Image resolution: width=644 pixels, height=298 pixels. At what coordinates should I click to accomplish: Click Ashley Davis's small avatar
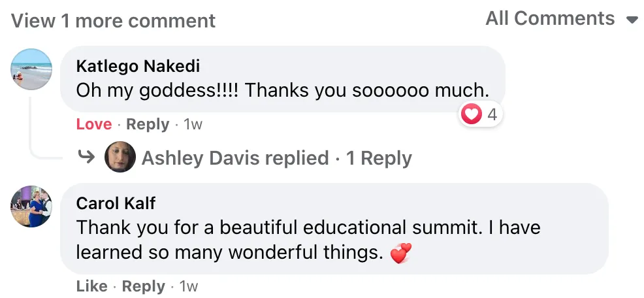click(120, 157)
